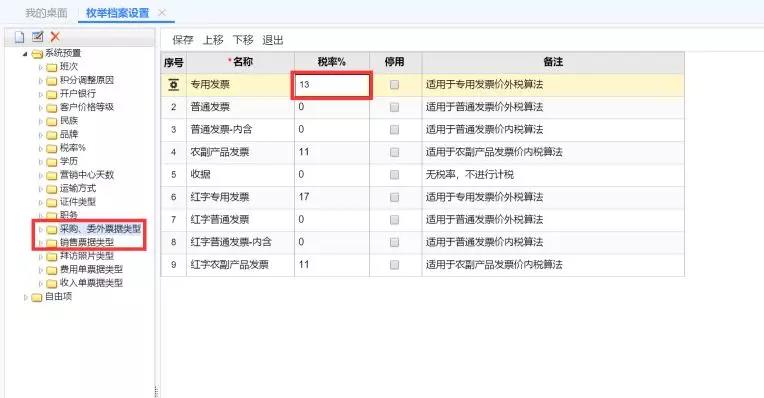Click the 备注 column header
The width and height of the screenshot is (764, 398).
pyautogui.click(x=553, y=62)
